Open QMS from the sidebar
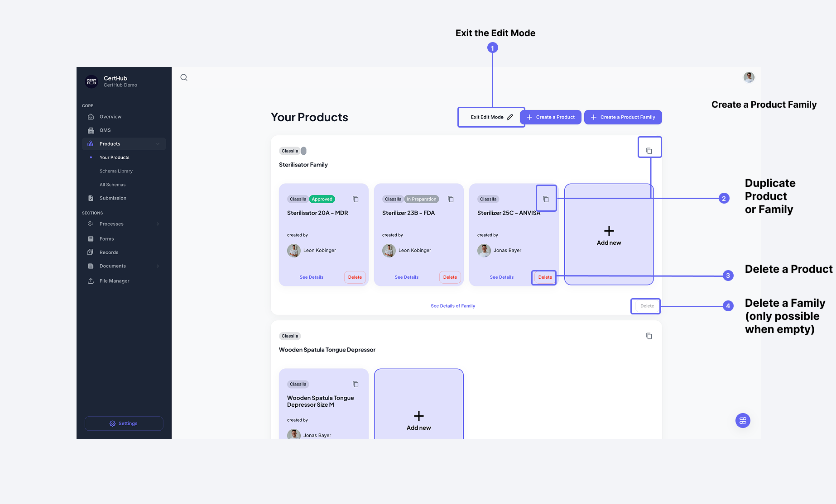This screenshot has height=504, width=836. click(105, 130)
